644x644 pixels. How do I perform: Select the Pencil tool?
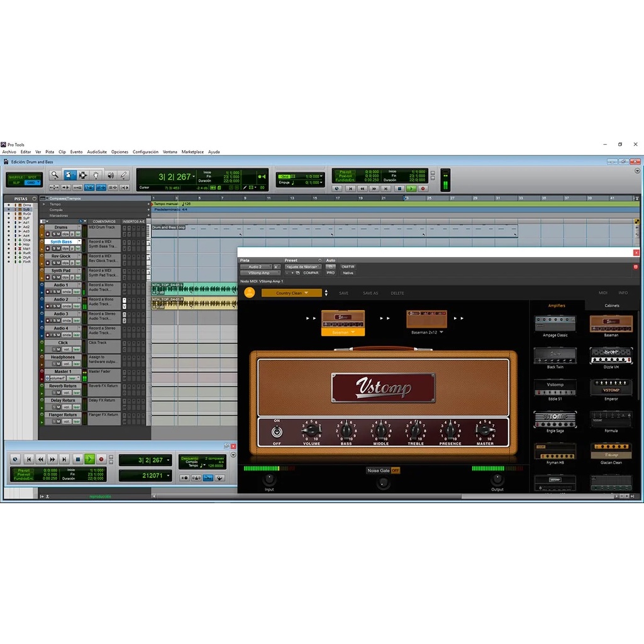tap(124, 175)
